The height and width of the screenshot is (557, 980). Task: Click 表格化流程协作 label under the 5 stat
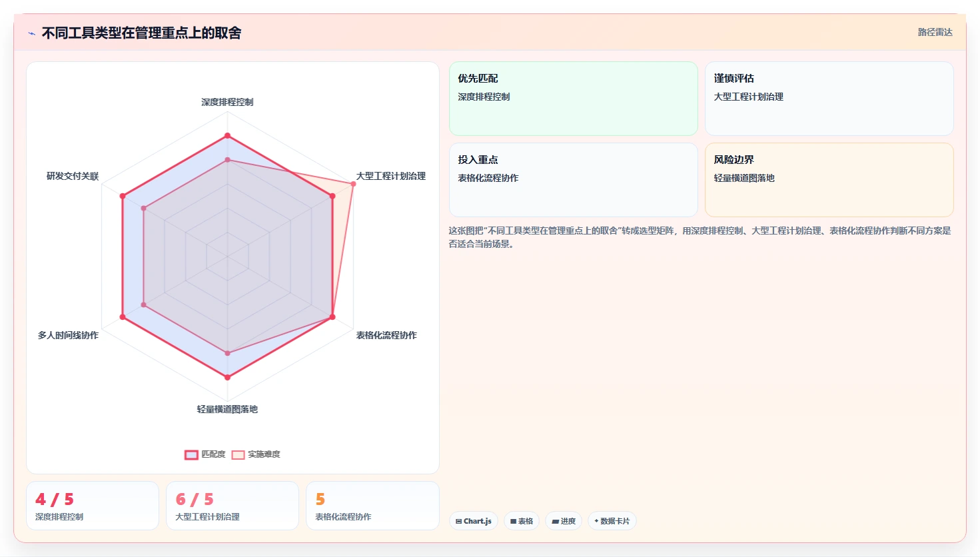click(x=343, y=517)
